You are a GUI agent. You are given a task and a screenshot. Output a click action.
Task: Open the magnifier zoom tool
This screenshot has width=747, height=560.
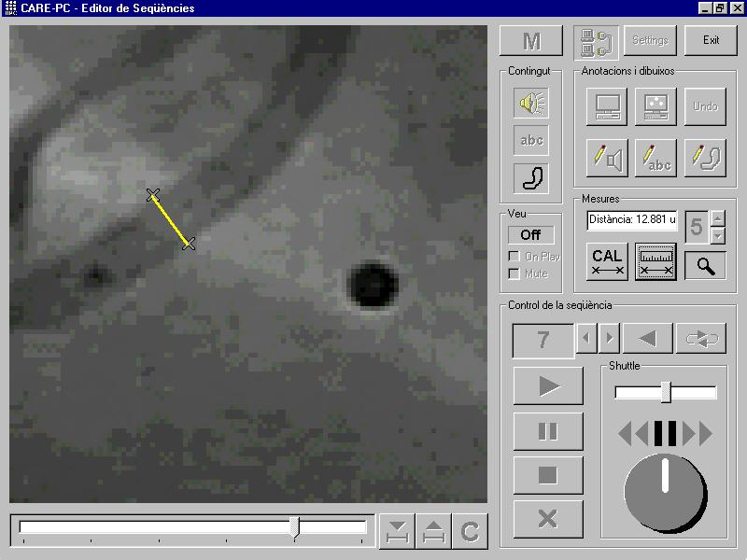pos(705,265)
